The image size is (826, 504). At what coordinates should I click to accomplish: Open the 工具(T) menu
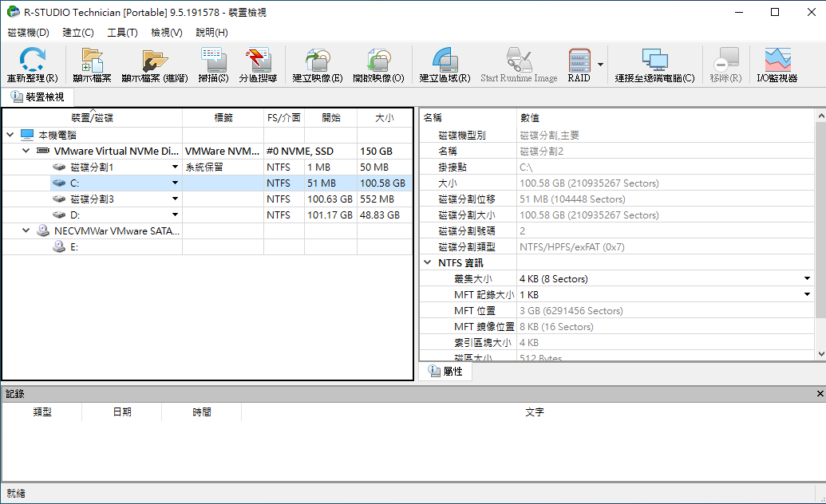pos(122,33)
